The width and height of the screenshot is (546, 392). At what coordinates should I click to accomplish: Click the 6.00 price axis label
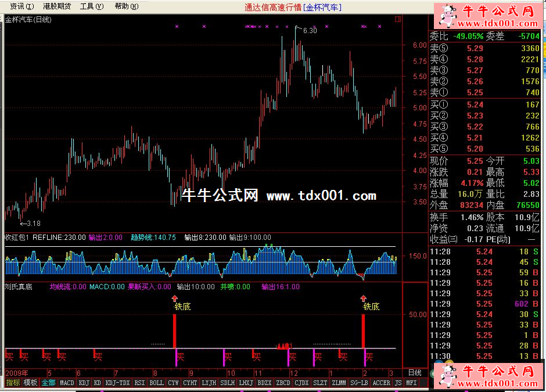tap(419, 45)
